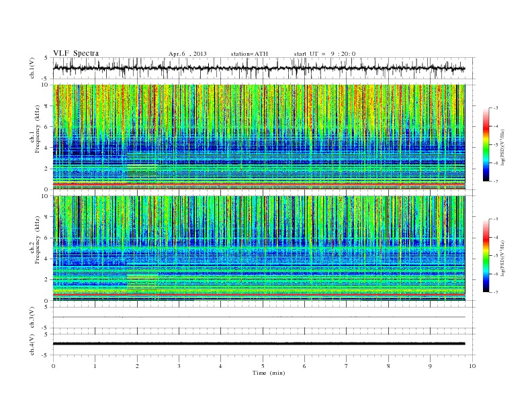This screenshot has height=411, width=532.
Task: Click time axis tick label '2'
Action: pos(137,366)
